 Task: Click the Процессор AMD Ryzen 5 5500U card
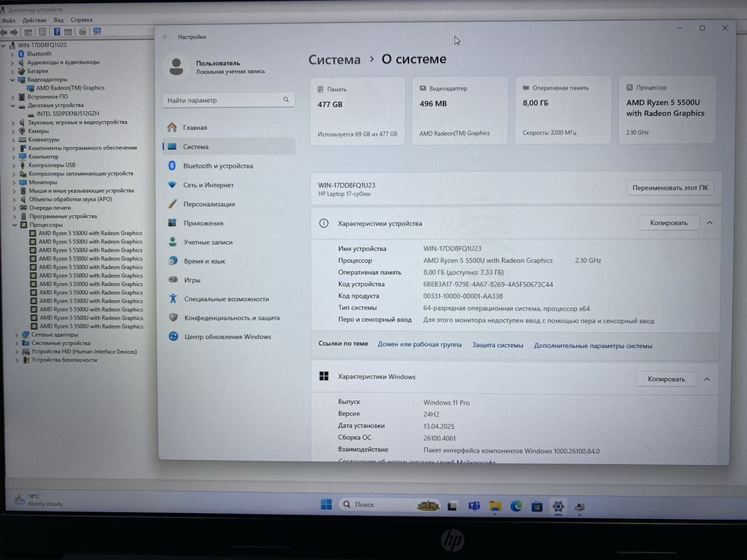pos(667,109)
